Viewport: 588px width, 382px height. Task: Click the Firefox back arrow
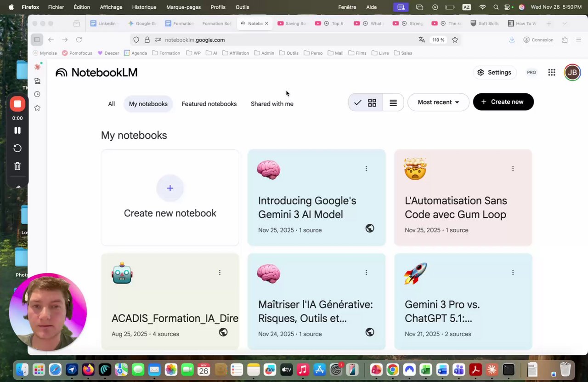tap(51, 40)
